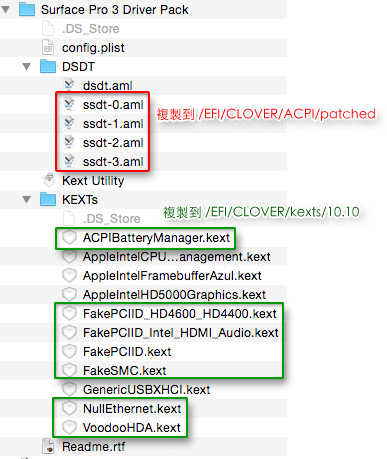Select the config.plist file name
The width and height of the screenshot is (387, 459).
click(93, 48)
